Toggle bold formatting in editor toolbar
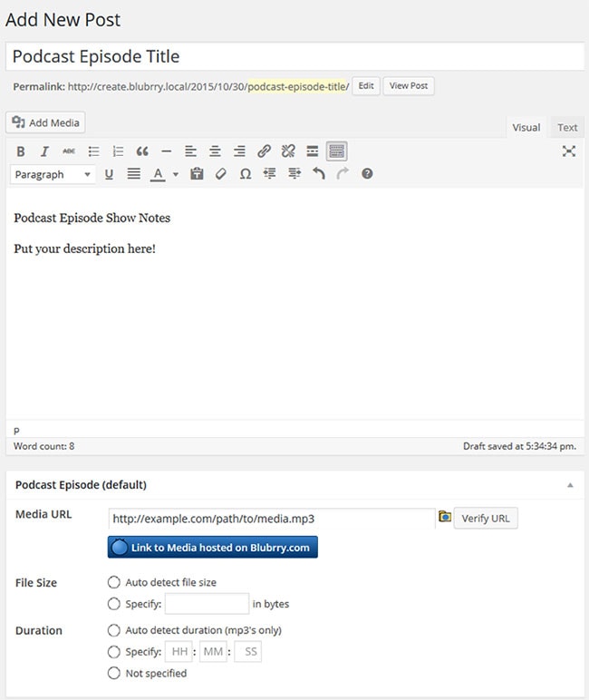 20,151
